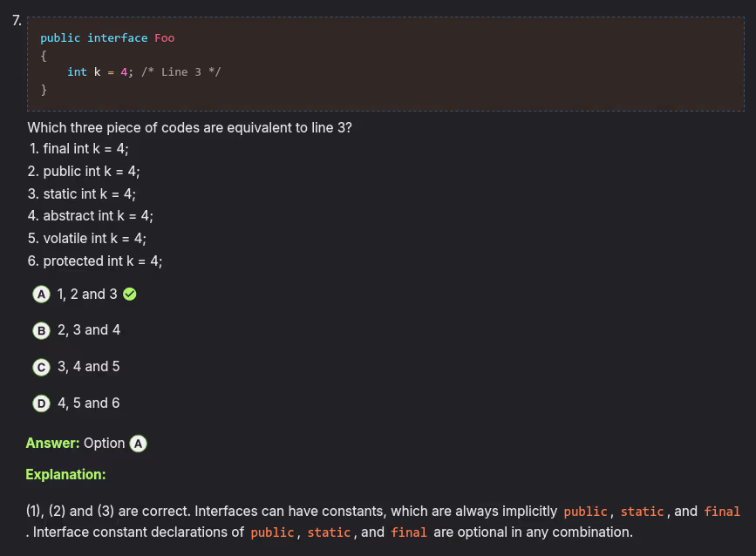Click question number 7 label
The height and width of the screenshot is (556, 756).
(17, 22)
